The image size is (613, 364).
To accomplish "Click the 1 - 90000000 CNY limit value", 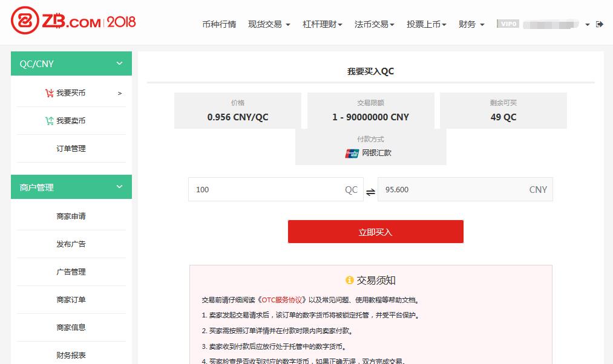I will (x=370, y=117).
